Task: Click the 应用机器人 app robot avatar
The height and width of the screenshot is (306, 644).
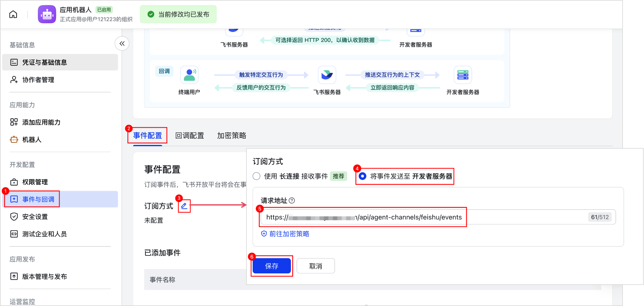Action: tap(47, 14)
